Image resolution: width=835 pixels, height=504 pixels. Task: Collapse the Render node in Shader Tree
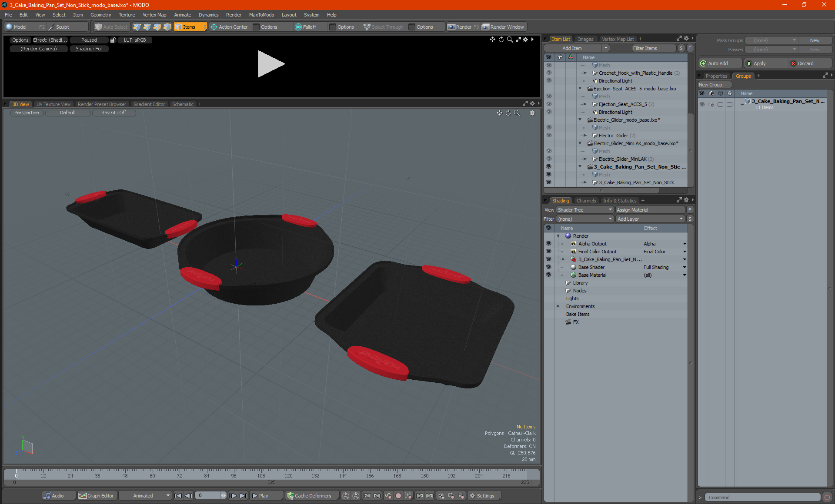pyautogui.click(x=558, y=236)
